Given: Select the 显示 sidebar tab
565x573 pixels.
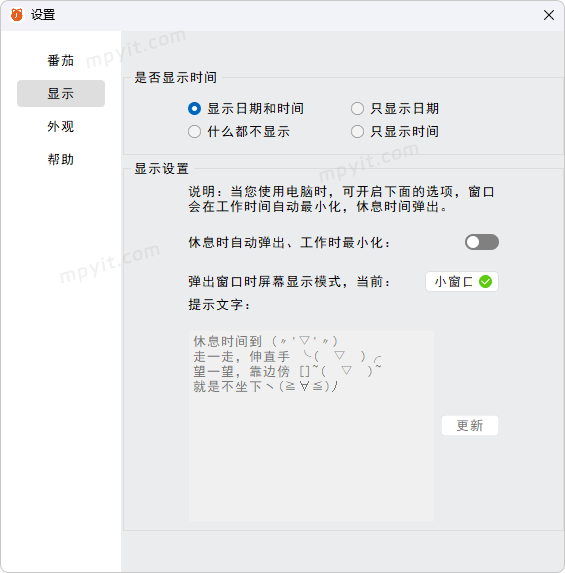Looking at the screenshot, I should (61, 94).
